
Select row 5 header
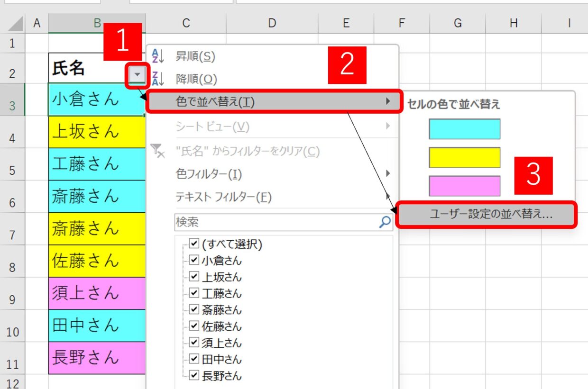[12, 164]
